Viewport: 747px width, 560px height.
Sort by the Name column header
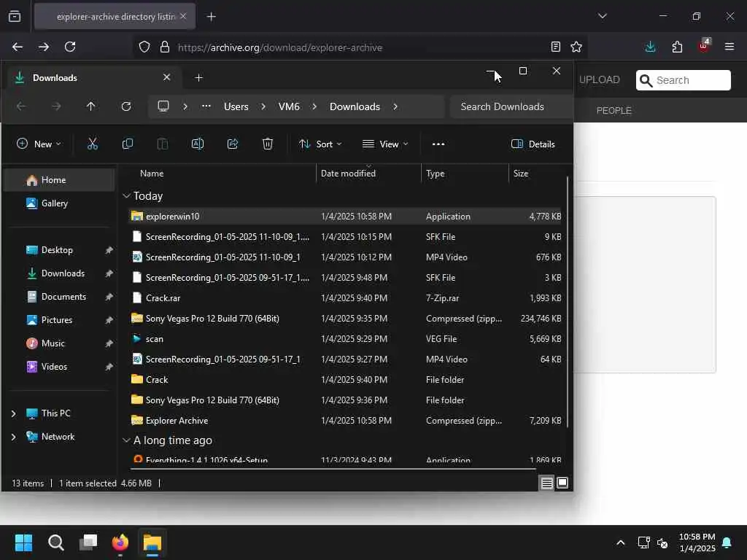pyautogui.click(x=152, y=174)
